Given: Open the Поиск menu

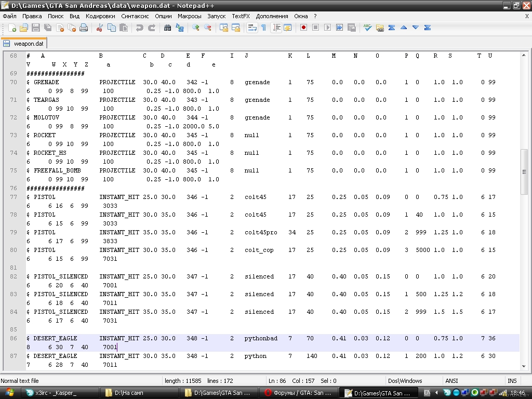Looking at the screenshot, I should coord(56,16).
